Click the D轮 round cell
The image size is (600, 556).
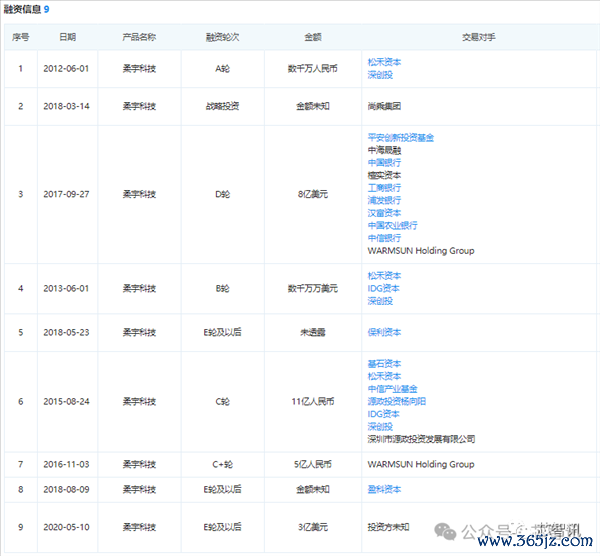(223, 194)
